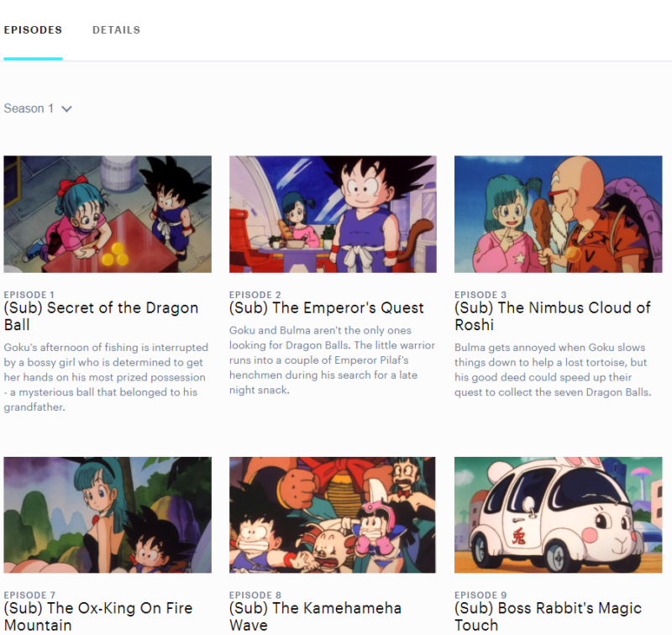Open Episode 3 thumbnail with Master Roshi
The height and width of the screenshot is (635, 672).
tap(559, 214)
